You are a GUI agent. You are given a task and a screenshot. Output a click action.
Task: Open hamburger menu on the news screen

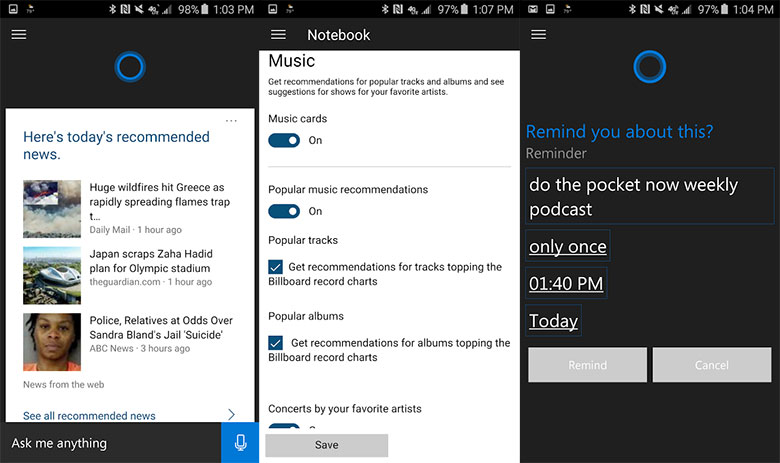point(19,34)
